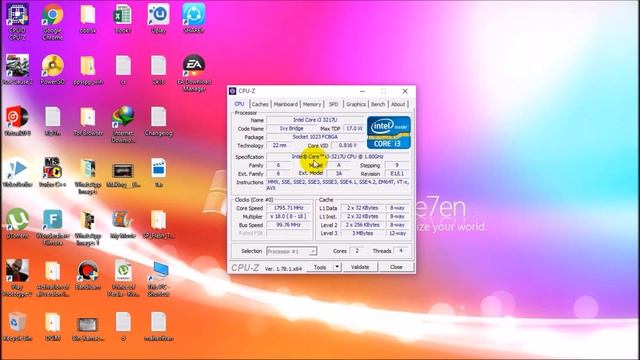Open the Prince of Persia torrent file
The height and width of the screenshot is (360, 640).
[123, 278]
